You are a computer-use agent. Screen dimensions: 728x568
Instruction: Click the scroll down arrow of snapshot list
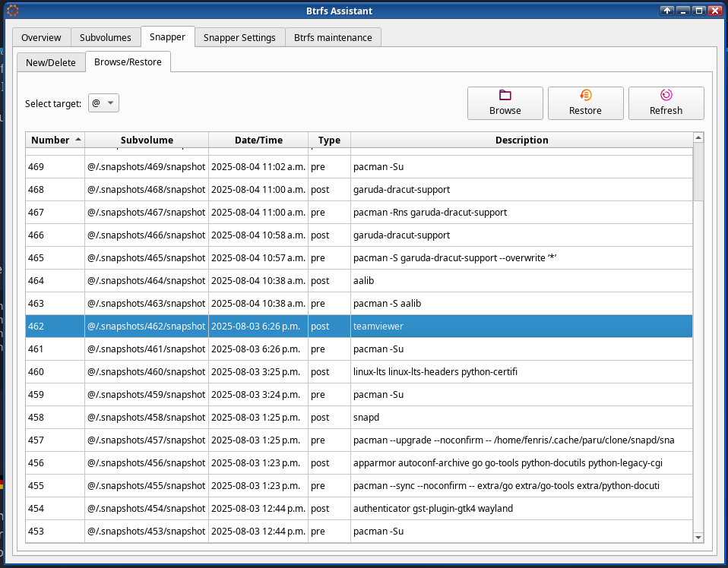pos(698,537)
